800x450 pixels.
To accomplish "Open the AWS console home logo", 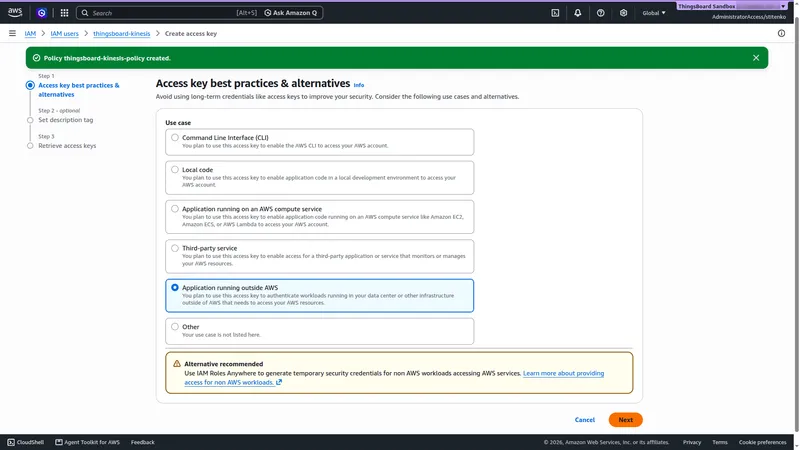I will point(15,13).
